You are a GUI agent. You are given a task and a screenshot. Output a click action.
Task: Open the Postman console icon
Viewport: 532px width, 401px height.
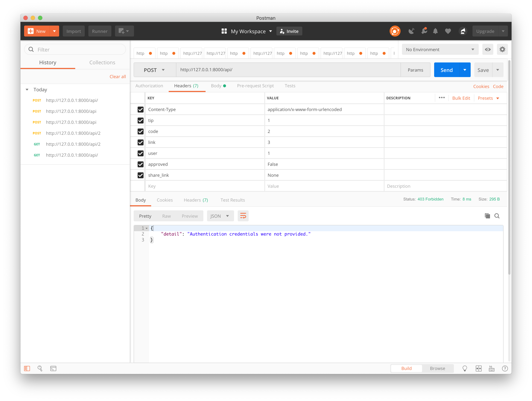53,368
